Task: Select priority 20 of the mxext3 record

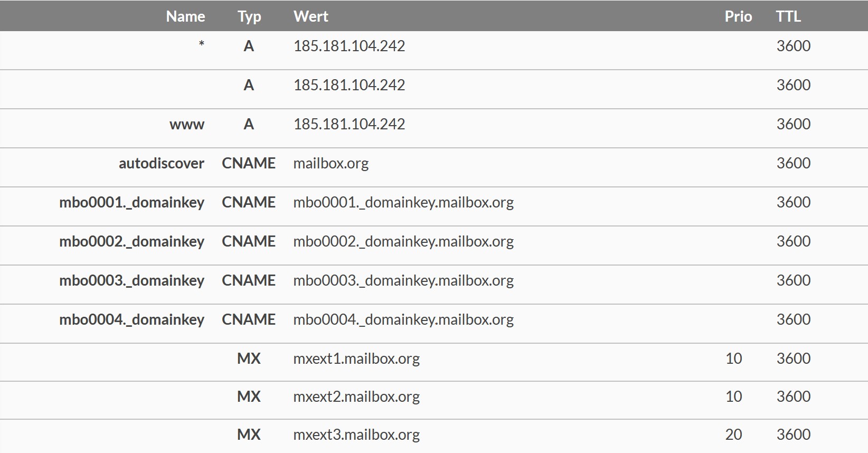Action: (733, 435)
